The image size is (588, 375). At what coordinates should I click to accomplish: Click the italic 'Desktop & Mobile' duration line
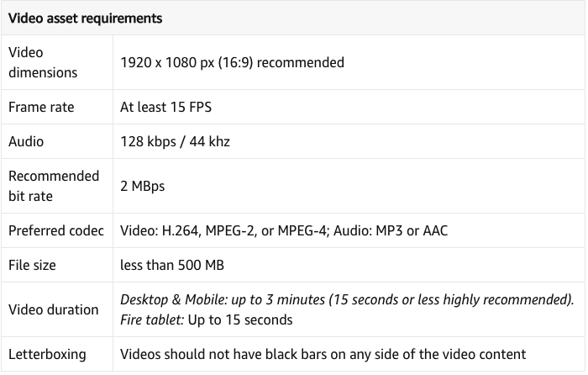click(347, 300)
